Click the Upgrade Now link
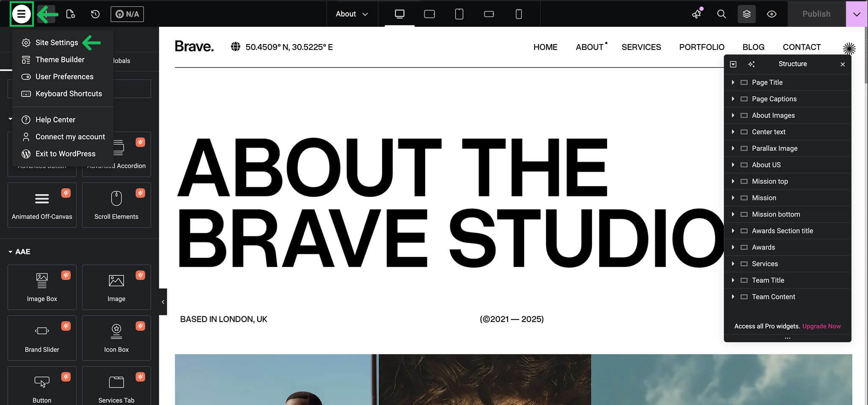 (x=821, y=326)
